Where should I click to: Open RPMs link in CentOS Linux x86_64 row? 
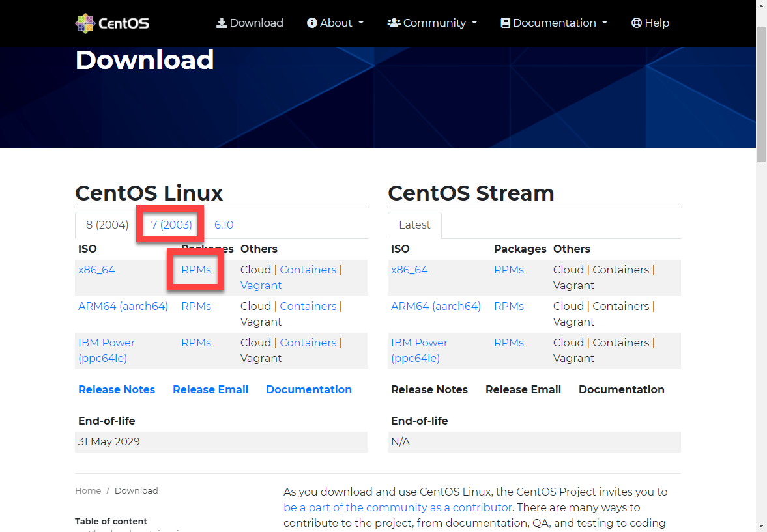pos(196,270)
